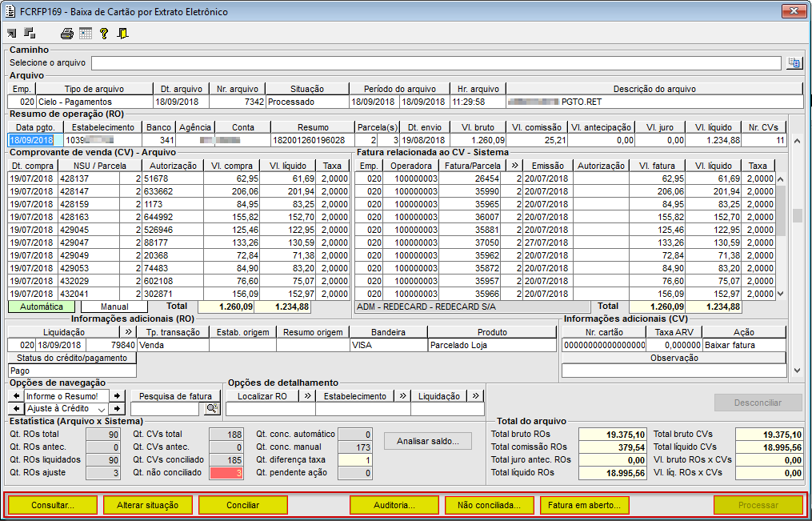
Task: Click the >> button beside Liquidação in Informações adicionais
Action: pyautogui.click(x=128, y=332)
